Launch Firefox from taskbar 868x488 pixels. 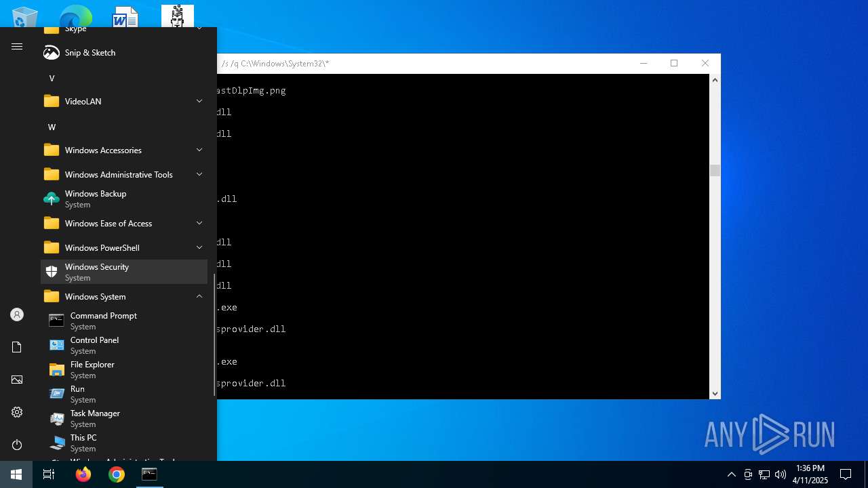point(83,474)
